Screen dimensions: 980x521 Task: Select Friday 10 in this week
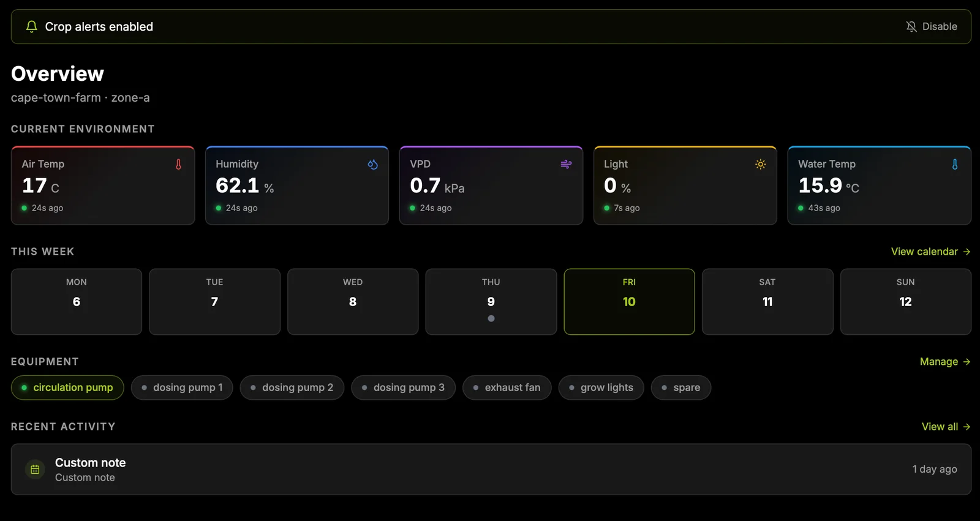click(629, 302)
